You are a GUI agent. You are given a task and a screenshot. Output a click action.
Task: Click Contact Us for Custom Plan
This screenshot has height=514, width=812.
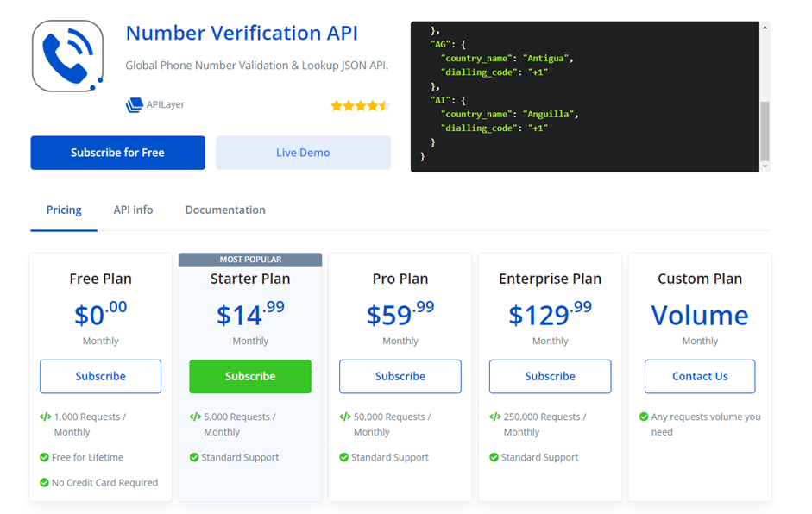click(700, 376)
